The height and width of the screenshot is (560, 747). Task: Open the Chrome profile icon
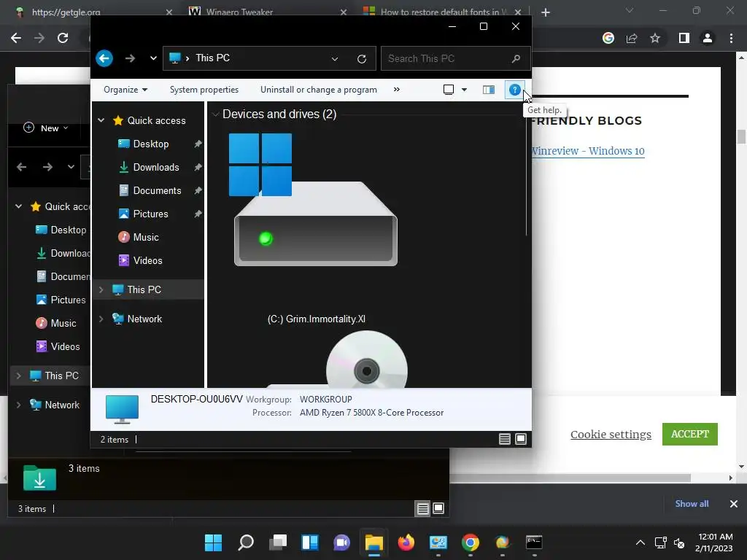(708, 38)
